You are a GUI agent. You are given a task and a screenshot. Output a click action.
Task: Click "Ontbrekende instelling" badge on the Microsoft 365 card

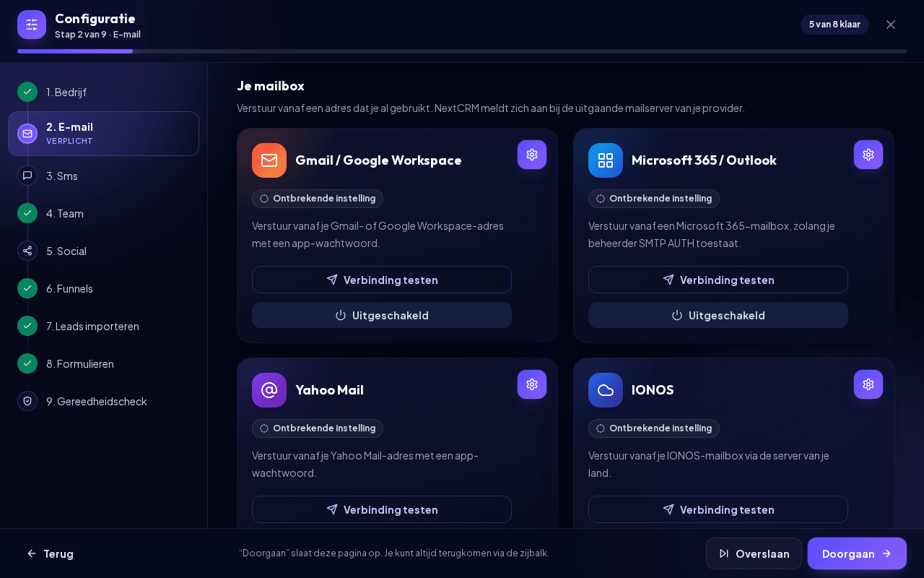pos(654,199)
